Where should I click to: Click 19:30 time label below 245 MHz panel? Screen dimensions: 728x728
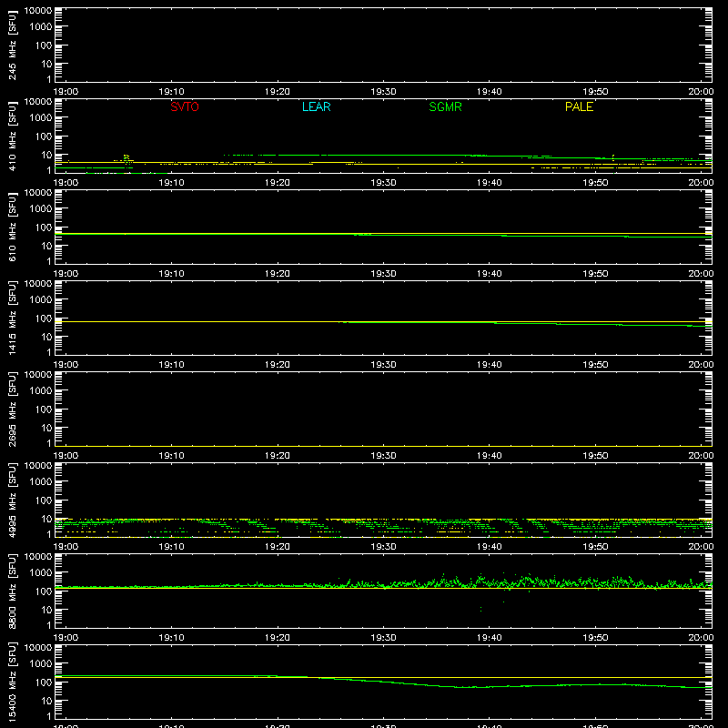(383, 92)
